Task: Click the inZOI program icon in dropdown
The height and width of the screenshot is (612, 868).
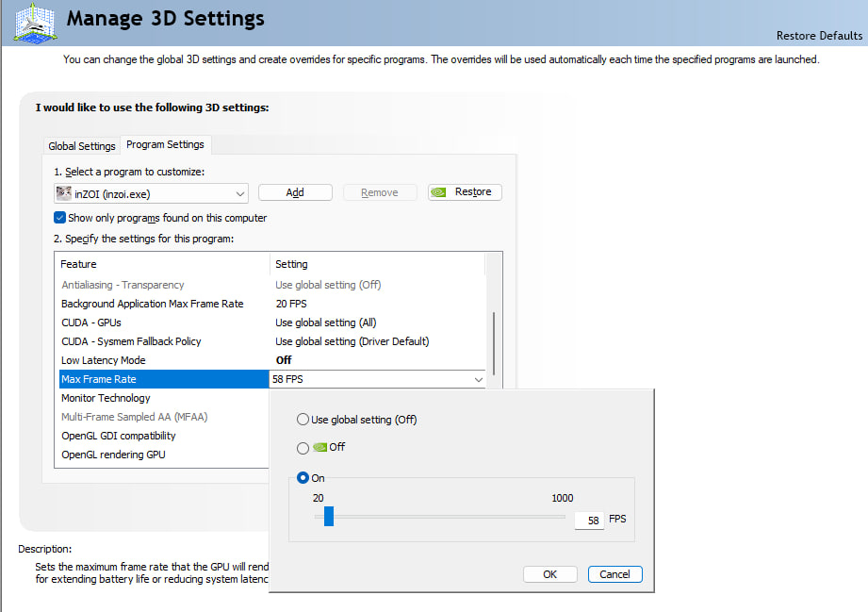Action: pyautogui.click(x=64, y=192)
